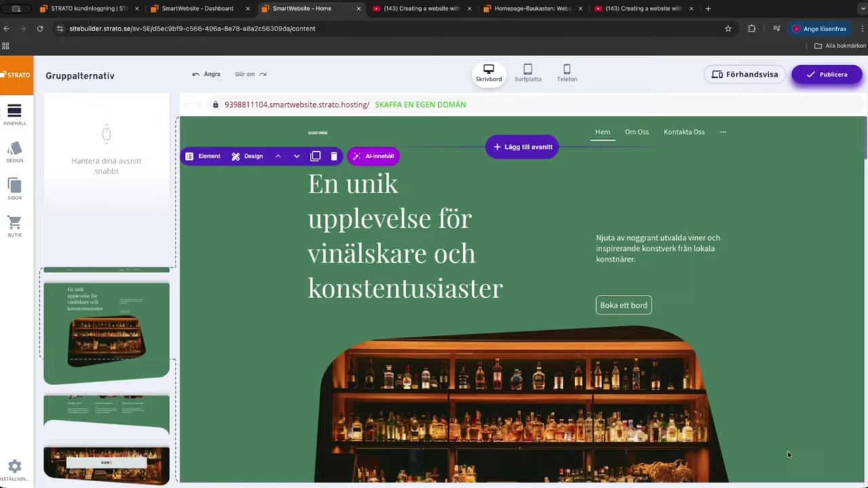Image resolution: width=868 pixels, height=488 pixels.
Task: Duplicate the section with copy icon
Action: tap(315, 156)
